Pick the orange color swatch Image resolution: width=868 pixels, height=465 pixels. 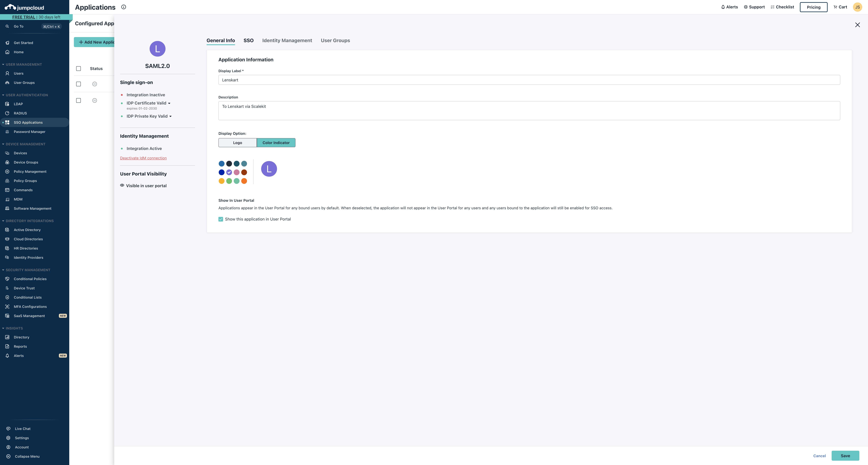[x=244, y=181]
